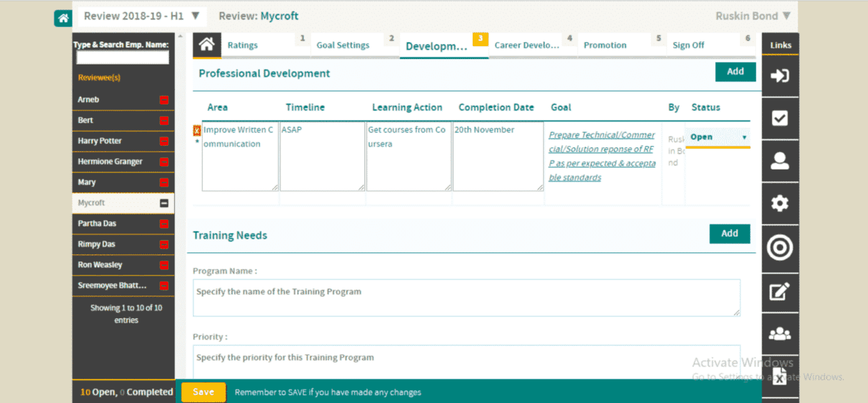Toggle the red status box beside Harry Potter
The width and height of the screenshot is (868, 403).
tap(163, 141)
